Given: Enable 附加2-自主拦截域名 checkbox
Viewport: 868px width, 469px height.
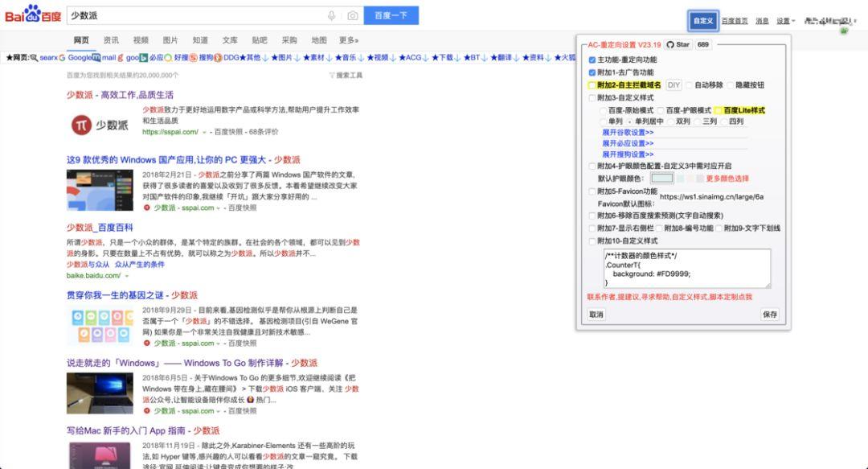Looking at the screenshot, I should [x=592, y=85].
